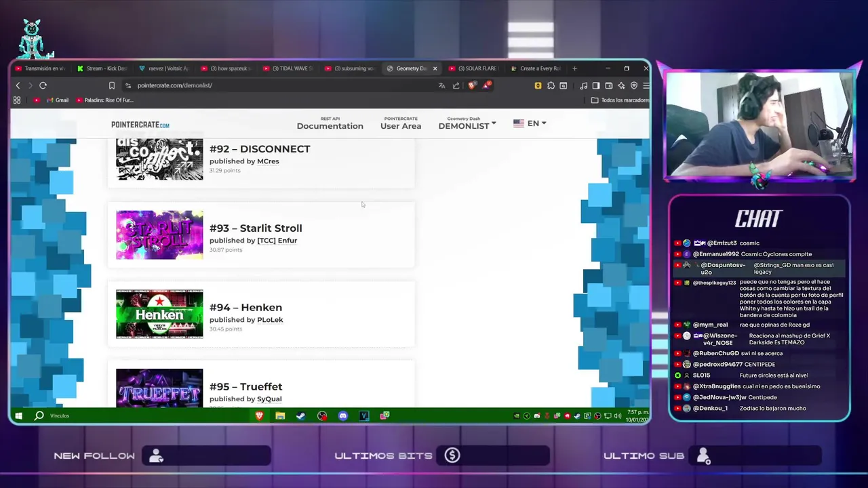This screenshot has height=488, width=868.
Task: Open the User Area link
Action: tap(401, 123)
